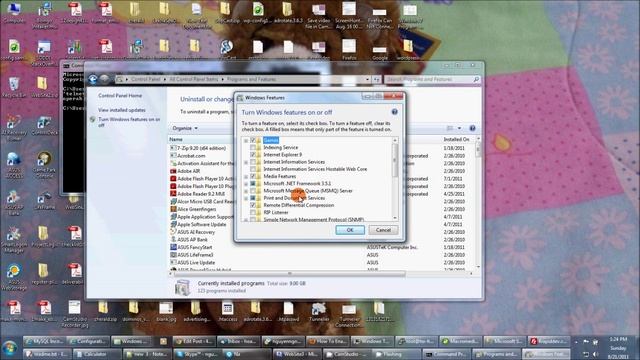The width and height of the screenshot is (640, 360).
Task: Expand the Microsoft .NET Framework 3.5.1 node
Action: click(x=246, y=184)
